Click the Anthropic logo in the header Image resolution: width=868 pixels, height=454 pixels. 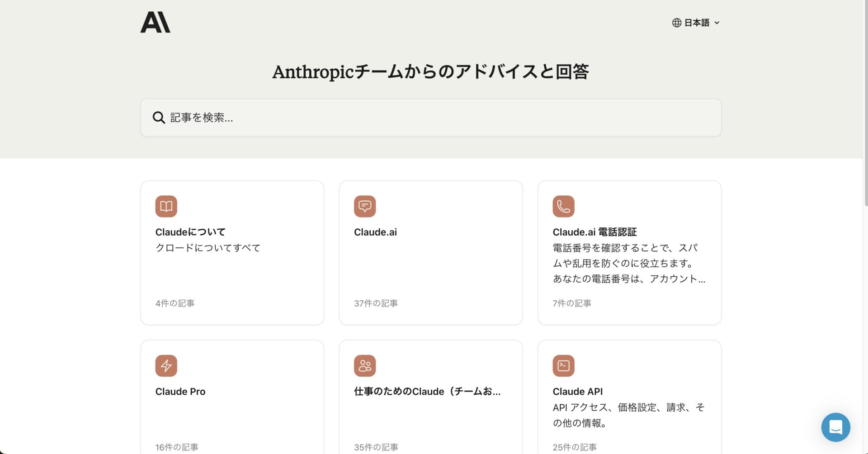tap(155, 22)
